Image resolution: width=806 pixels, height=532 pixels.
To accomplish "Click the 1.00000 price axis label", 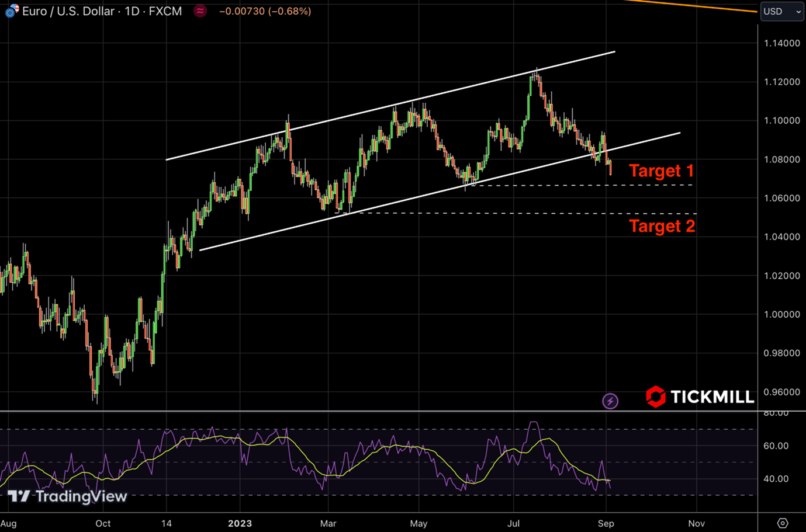I will point(782,314).
